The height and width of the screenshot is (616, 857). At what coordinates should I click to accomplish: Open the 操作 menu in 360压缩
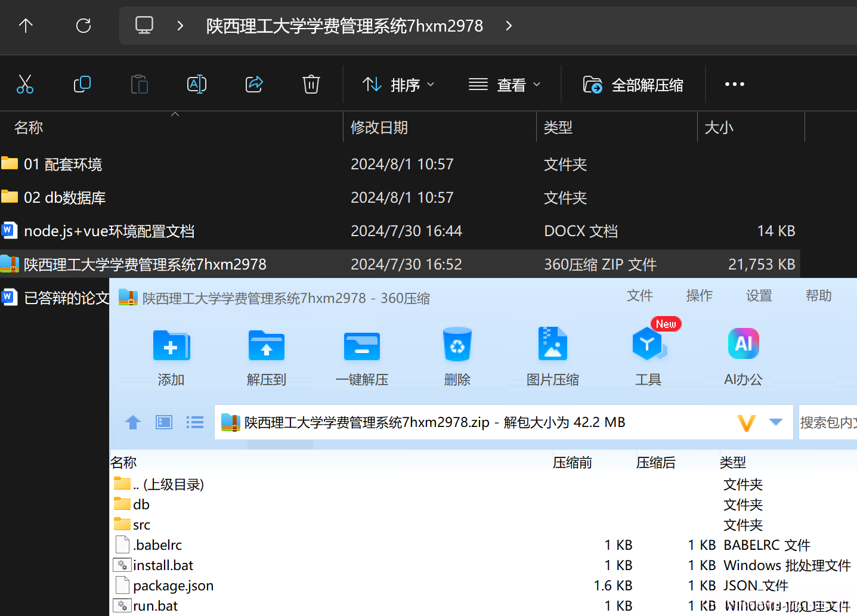[x=700, y=296]
